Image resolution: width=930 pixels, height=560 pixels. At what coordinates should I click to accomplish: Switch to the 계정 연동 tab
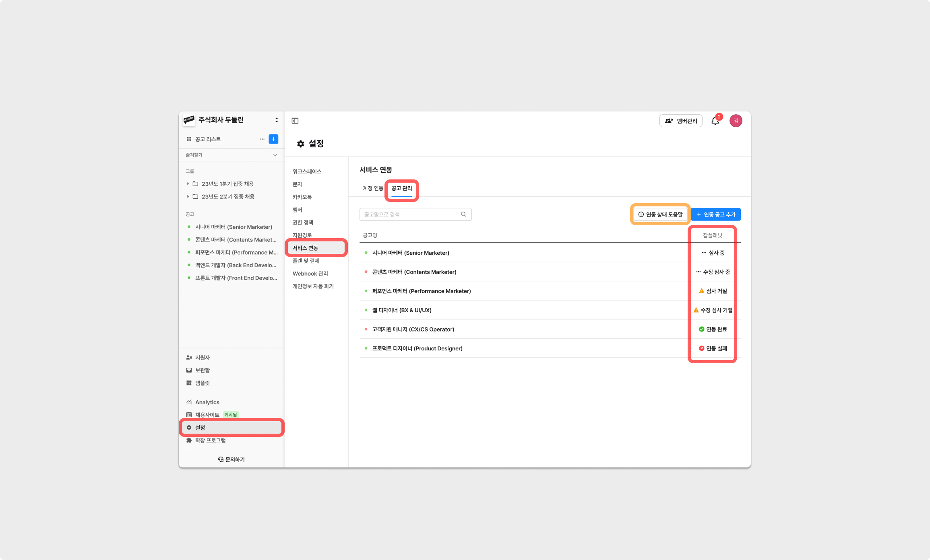373,188
